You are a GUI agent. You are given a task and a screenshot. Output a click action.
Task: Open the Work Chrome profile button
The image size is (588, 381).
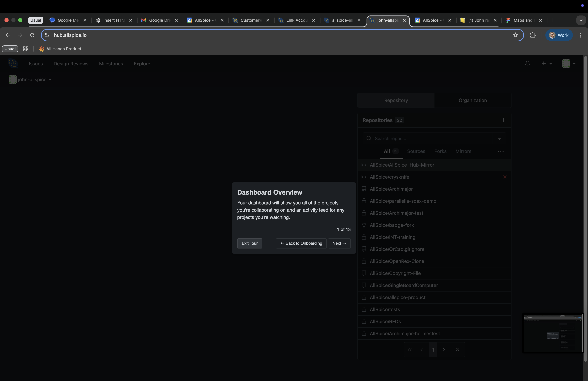click(559, 35)
